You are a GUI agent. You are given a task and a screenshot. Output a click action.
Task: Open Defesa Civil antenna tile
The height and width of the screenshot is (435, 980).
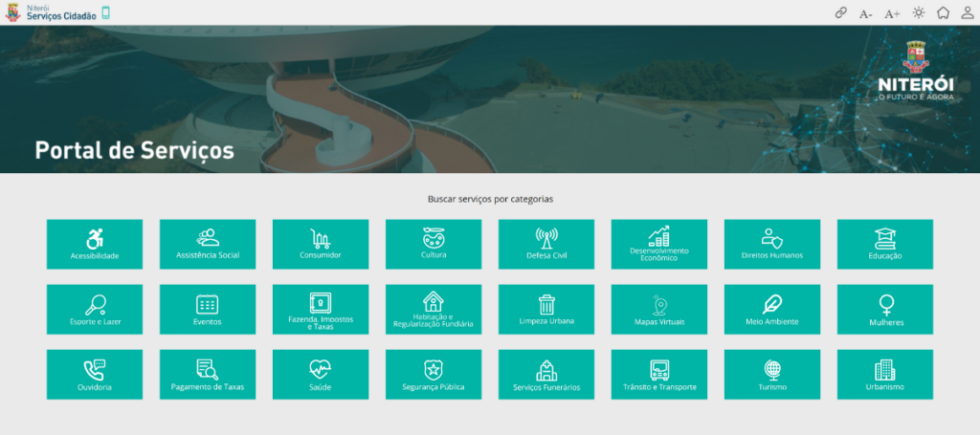pos(546,244)
